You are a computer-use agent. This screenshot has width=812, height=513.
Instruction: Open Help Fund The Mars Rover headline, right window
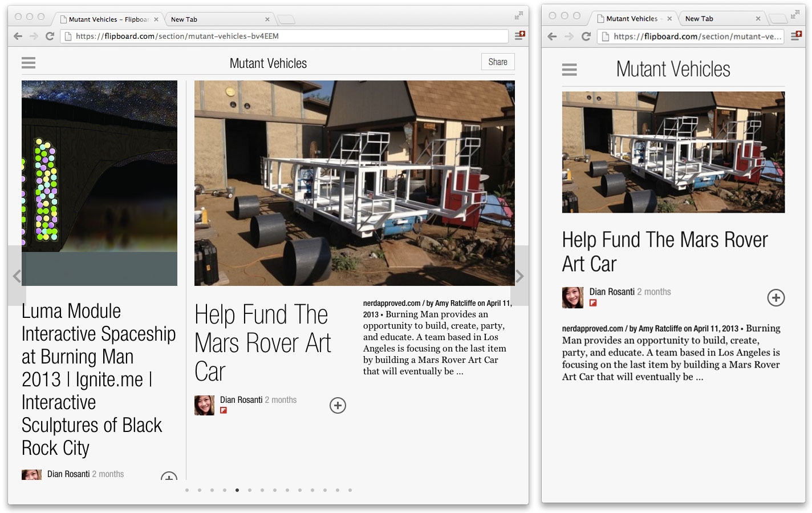pyautogui.click(x=665, y=252)
